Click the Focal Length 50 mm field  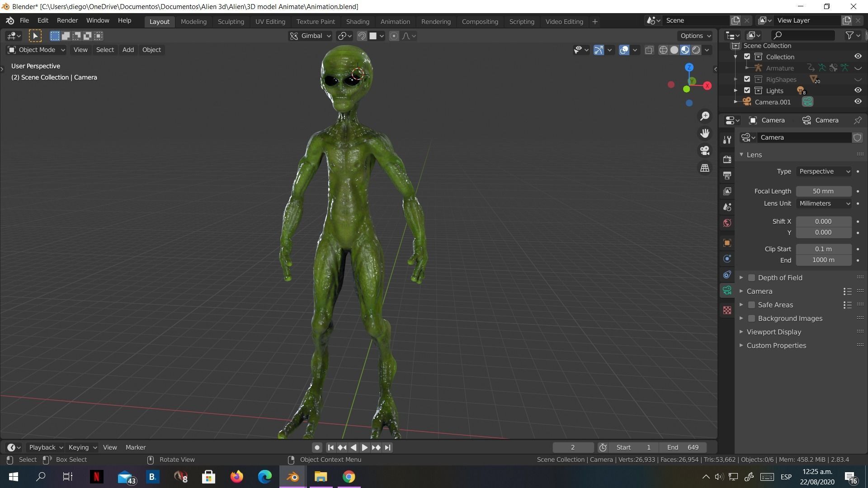[823, 191]
